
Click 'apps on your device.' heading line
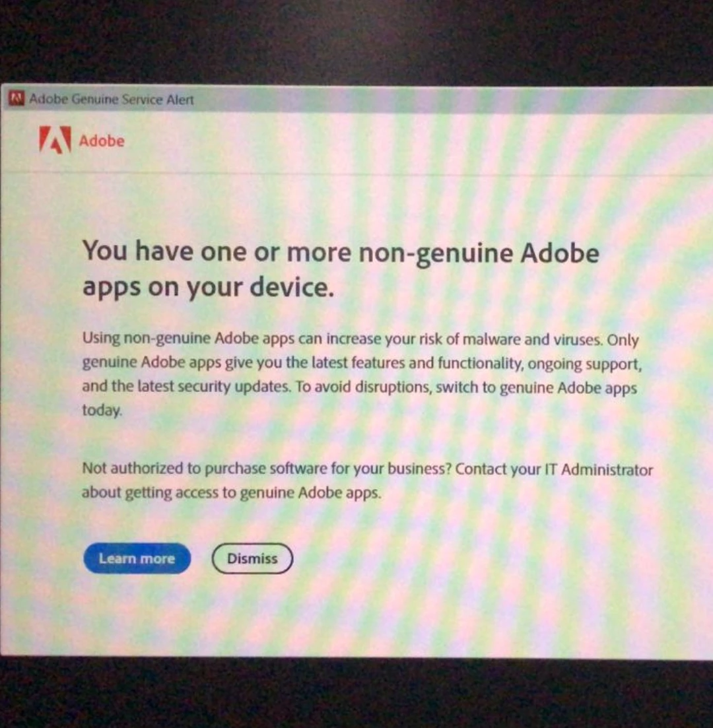(208, 288)
